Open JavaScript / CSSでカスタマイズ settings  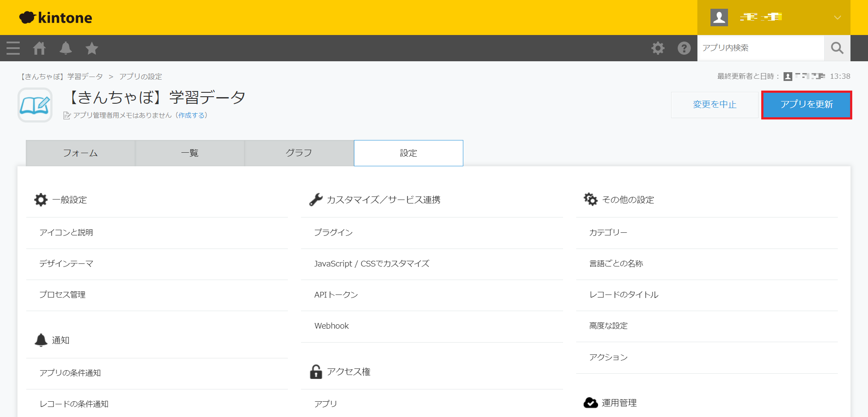pyautogui.click(x=371, y=264)
